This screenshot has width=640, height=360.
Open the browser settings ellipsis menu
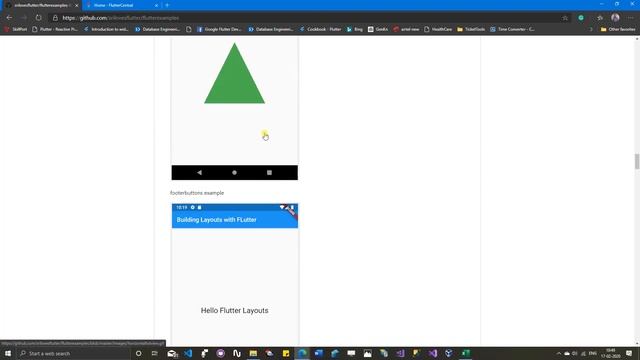point(630,18)
